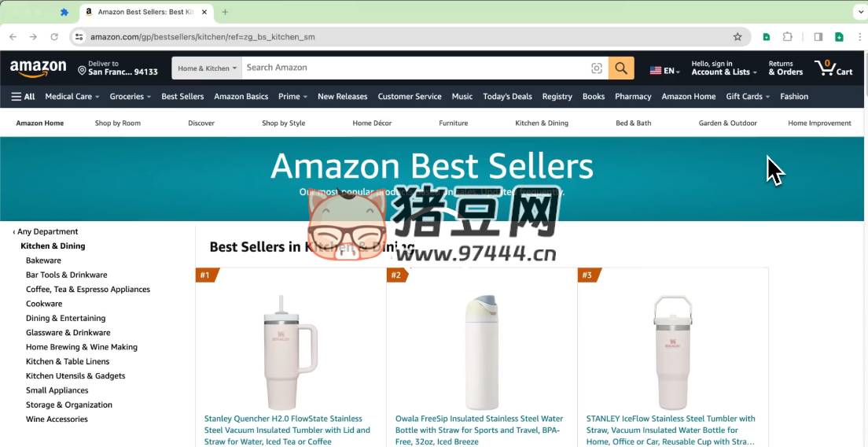This screenshot has height=447, width=868.
Task: Click the browser reload icon
Action: tap(54, 37)
